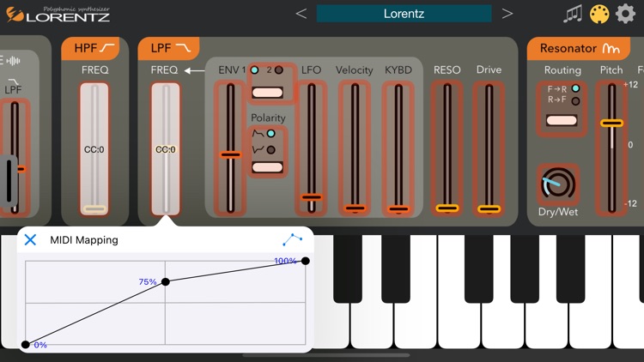Click the left-edge partially visible LPF slider
Screen dimensions: 644x362
15,157
